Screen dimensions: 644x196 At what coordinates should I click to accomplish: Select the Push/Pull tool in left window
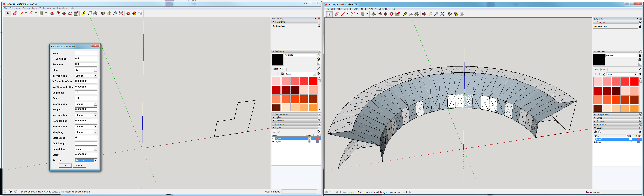[x=52, y=14]
